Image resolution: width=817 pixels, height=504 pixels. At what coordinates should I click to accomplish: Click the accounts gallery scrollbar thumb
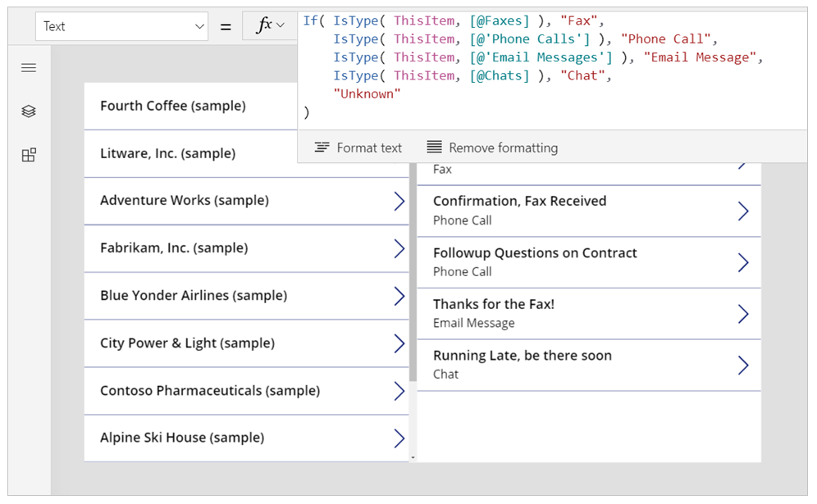pos(413,272)
